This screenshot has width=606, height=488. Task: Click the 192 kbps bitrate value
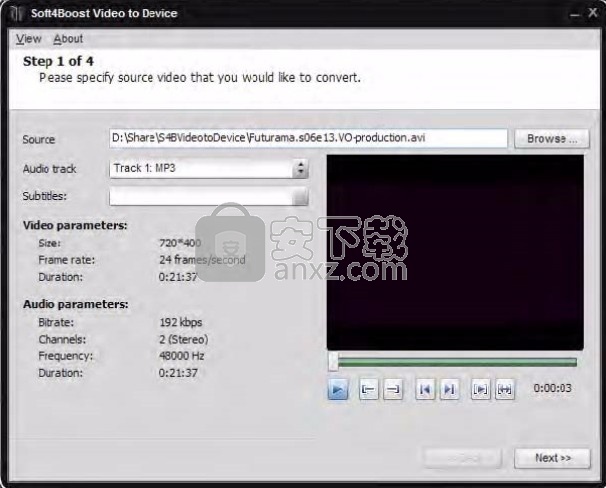(x=180, y=322)
